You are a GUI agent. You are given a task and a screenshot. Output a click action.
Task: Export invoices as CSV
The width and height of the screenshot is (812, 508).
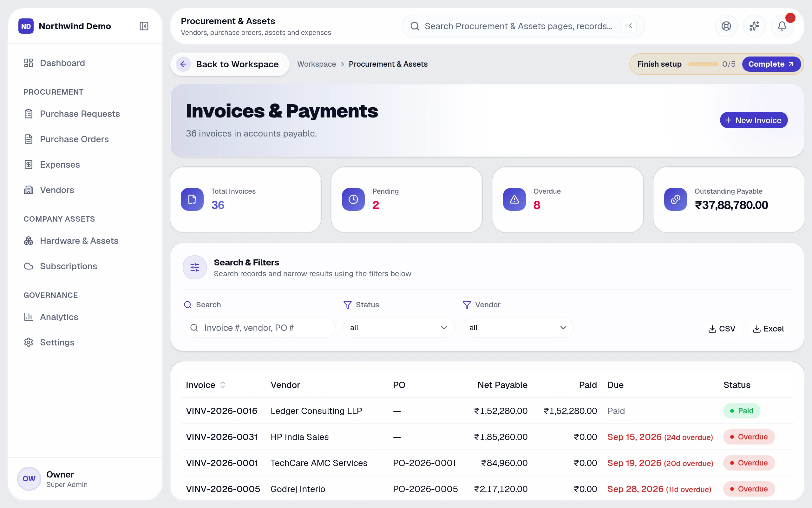(x=721, y=329)
